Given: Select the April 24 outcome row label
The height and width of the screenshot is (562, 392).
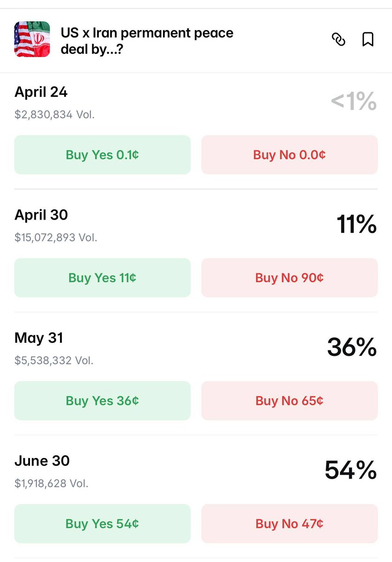Looking at the screenshot, I should pyautogui.click(x=41, y=92).
